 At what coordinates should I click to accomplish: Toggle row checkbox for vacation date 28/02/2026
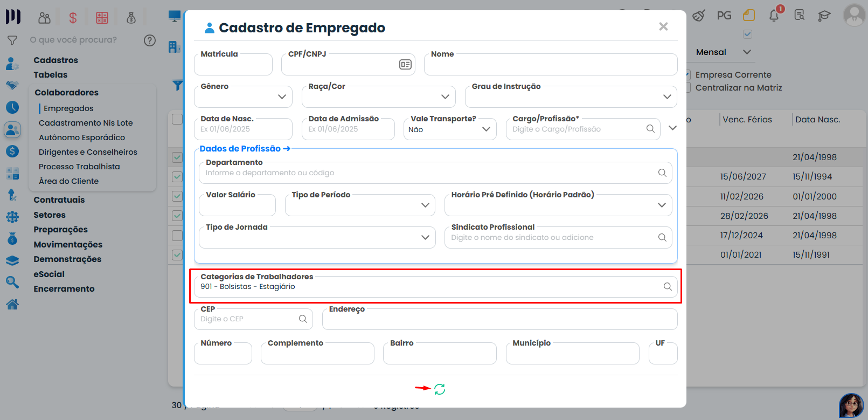coord(177,216)
